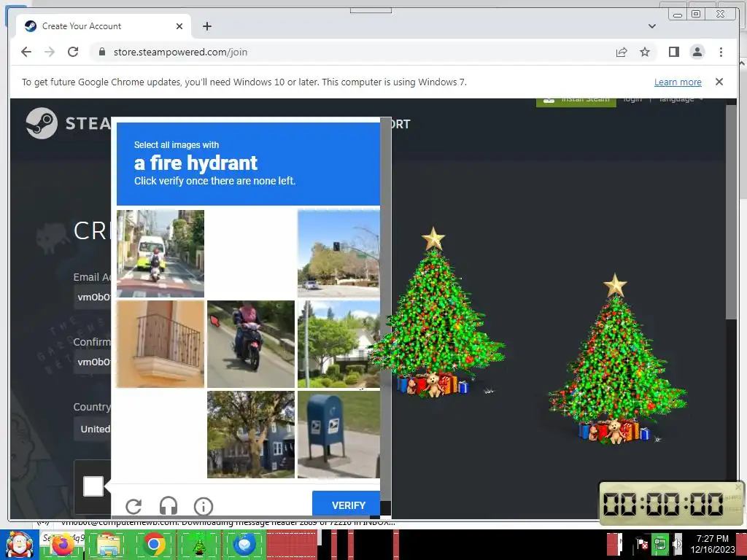Dismiss the Chrome update notification bar
Image resolution: width=747 pixels, height=560 pixels.
point(719,82)
